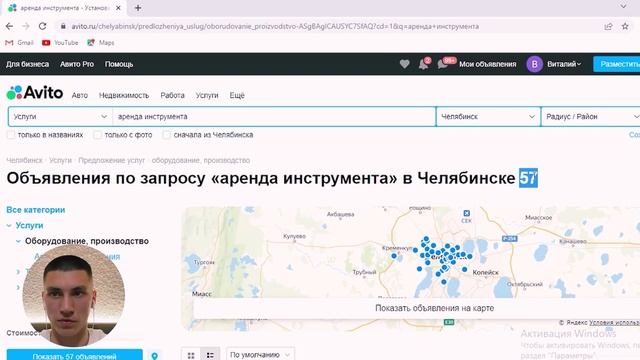Open favorites via the heart icon

point(404,64)
